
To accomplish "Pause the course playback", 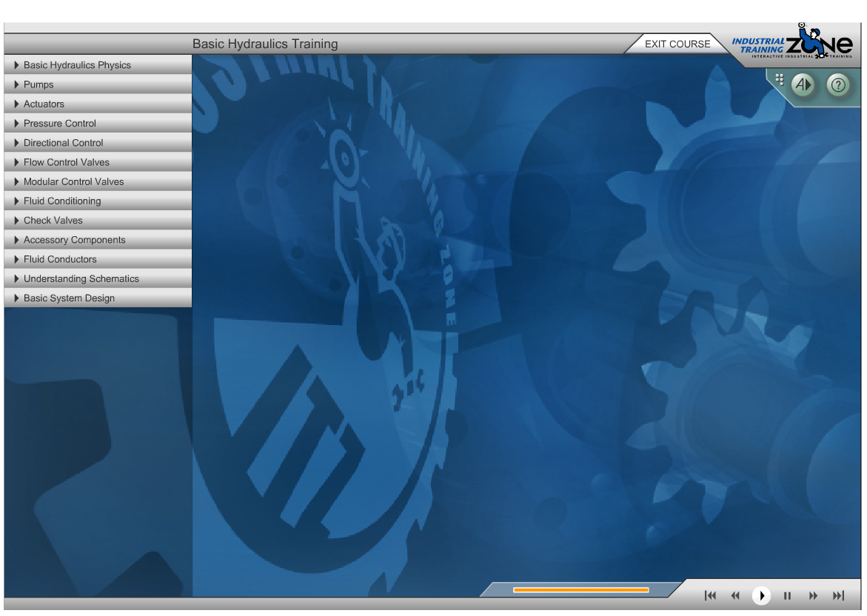I will [787, 595].
